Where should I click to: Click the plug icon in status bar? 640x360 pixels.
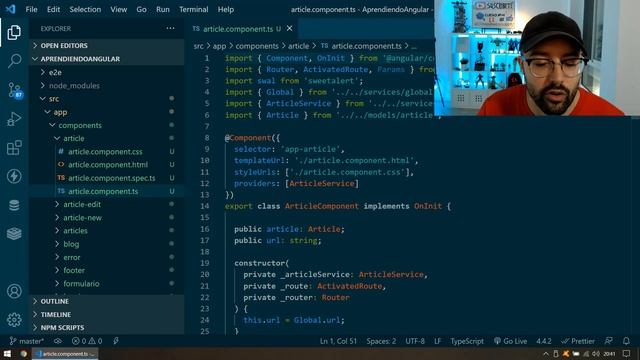click(x=116, y=341)
